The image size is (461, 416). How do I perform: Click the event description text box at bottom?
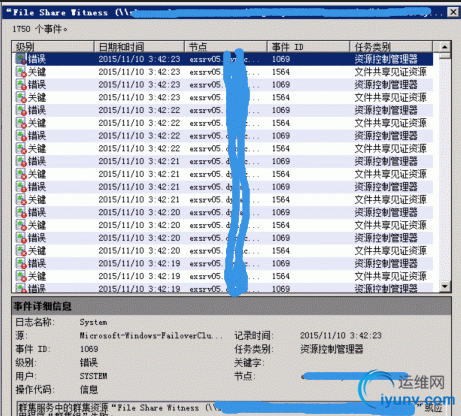click(231, 408)
